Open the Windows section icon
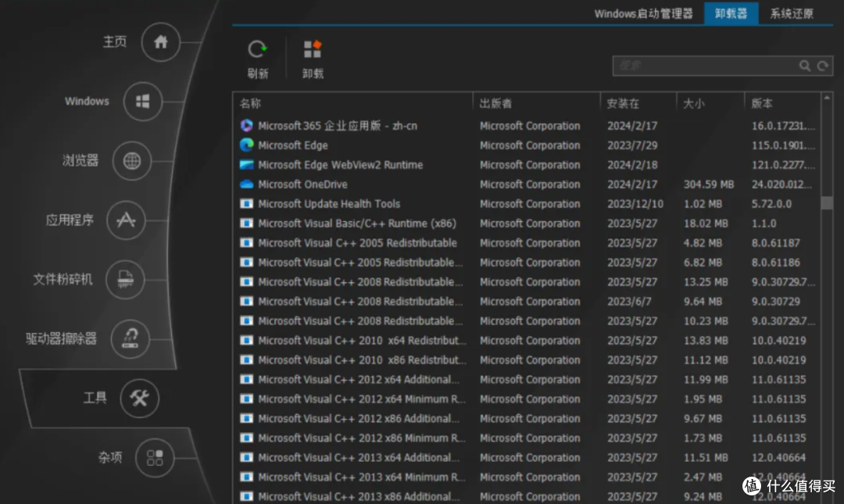The height and width of the screenshot is (504, 844). coord(143,102)
